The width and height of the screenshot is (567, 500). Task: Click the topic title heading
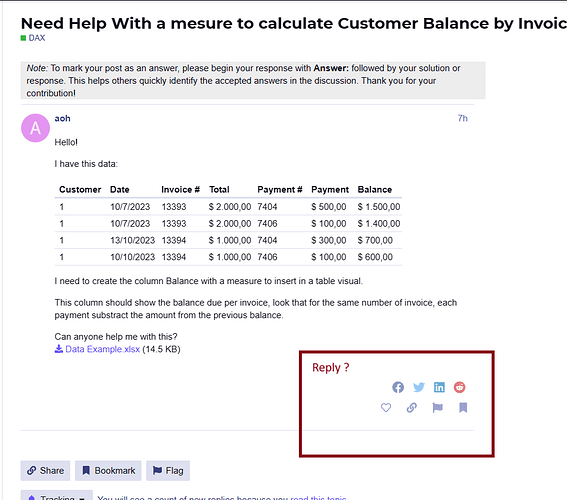click(x=294, y=23)
